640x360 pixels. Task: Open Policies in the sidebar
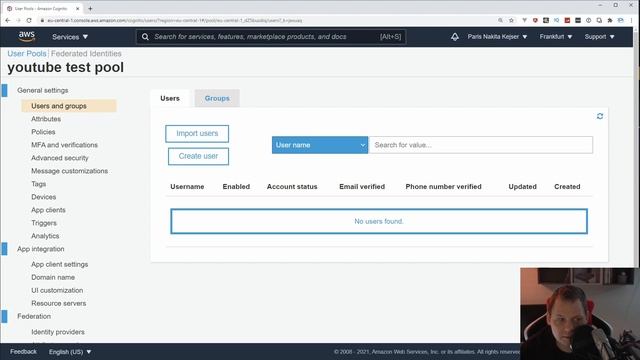tap(43, 132)
